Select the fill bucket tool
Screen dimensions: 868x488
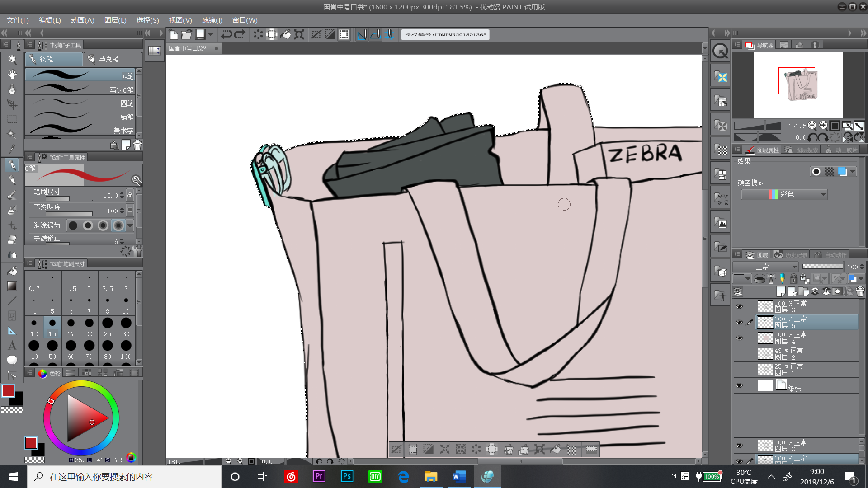tap(12, 271)
